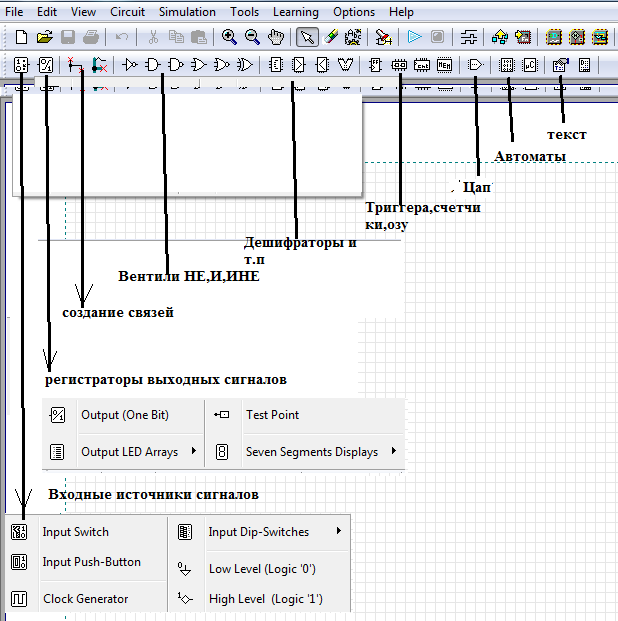Viewport: 618px width, 621px height.
Task: Pick the XOR gate icon
Action: point(245,65)
